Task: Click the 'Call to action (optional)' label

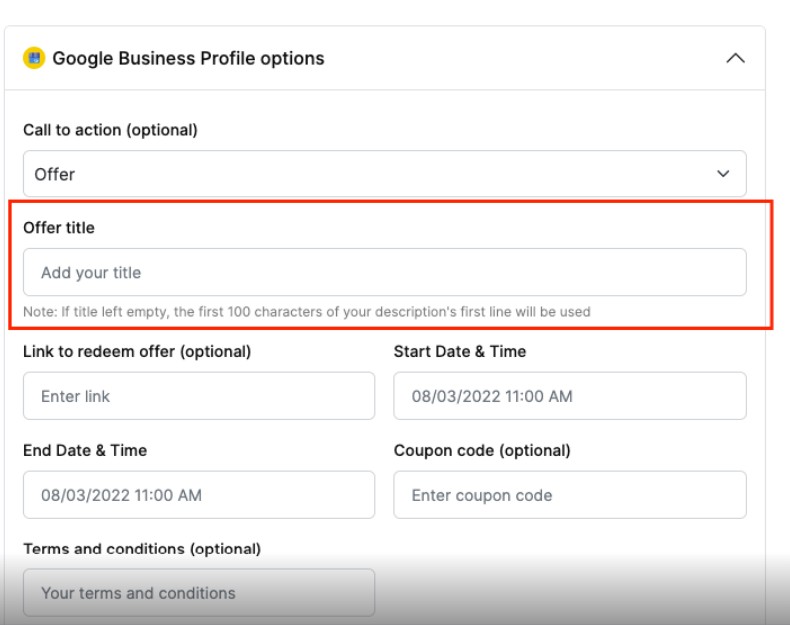Action: 110,130
